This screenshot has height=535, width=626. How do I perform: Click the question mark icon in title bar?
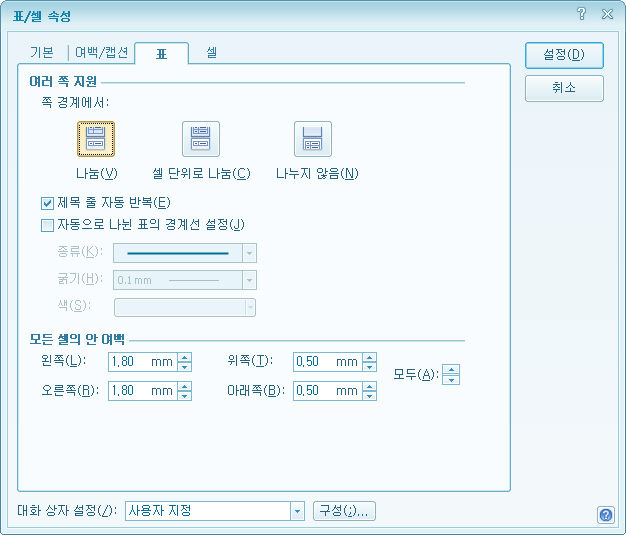click(581, 15)
